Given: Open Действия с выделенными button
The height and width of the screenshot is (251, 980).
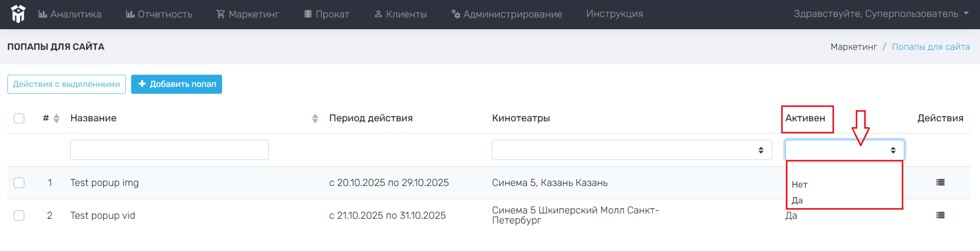Looking at the screenshot, I should coord(67,84).
